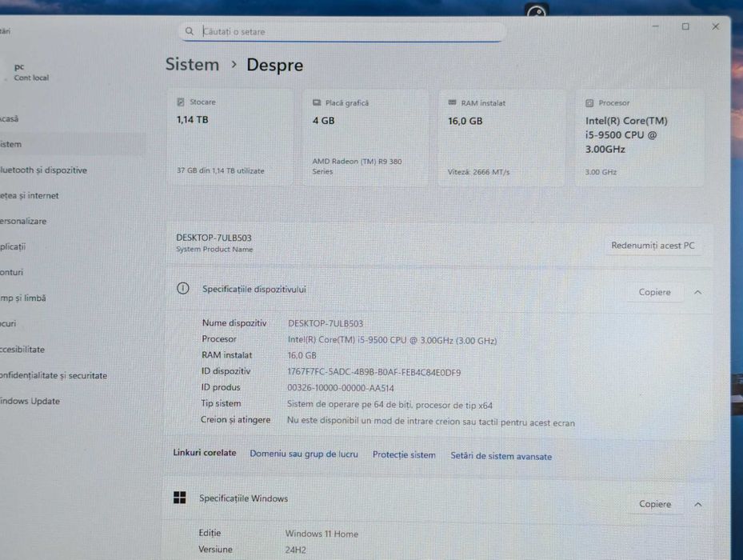Image resolution: width=743 pixels, height=560 pixels.
Task: Click the DESKTOP-7ULB503 System Product Name header
Action: coord(214,242)
